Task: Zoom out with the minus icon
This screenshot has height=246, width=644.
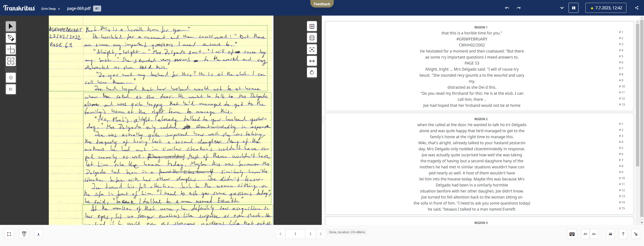Action: tap(312, 38)
